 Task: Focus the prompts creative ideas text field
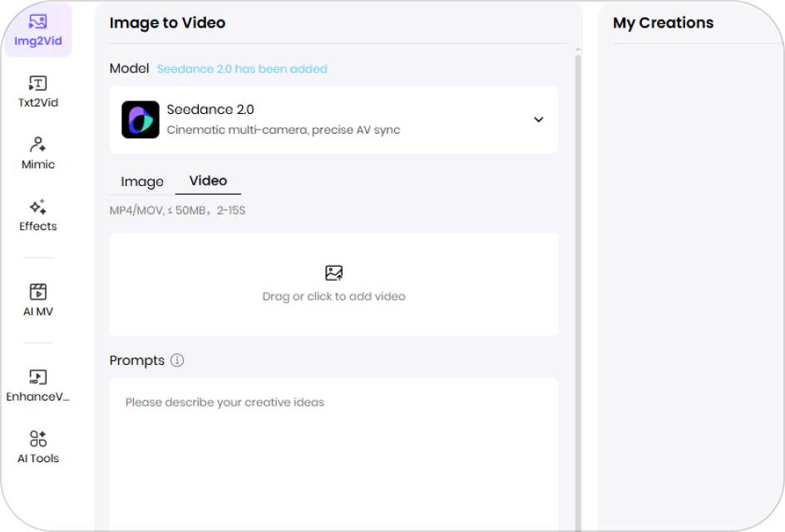pos(334,455)
